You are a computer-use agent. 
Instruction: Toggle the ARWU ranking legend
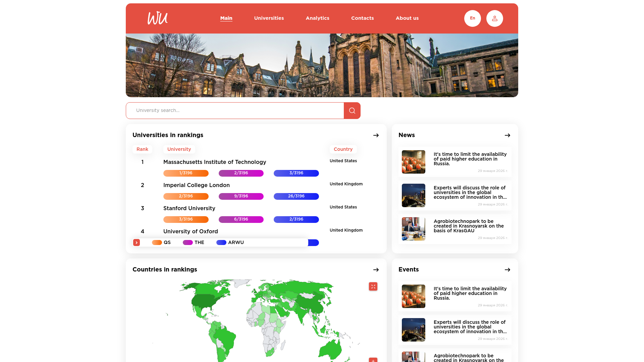click(x=230, y=243)
